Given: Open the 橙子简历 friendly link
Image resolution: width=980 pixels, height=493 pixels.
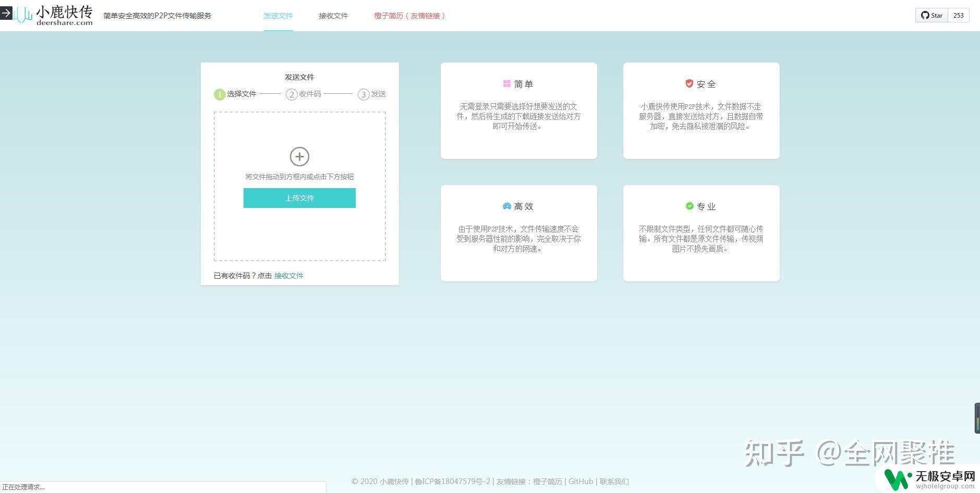Looking at the screenshot, I should click(409, 16).
